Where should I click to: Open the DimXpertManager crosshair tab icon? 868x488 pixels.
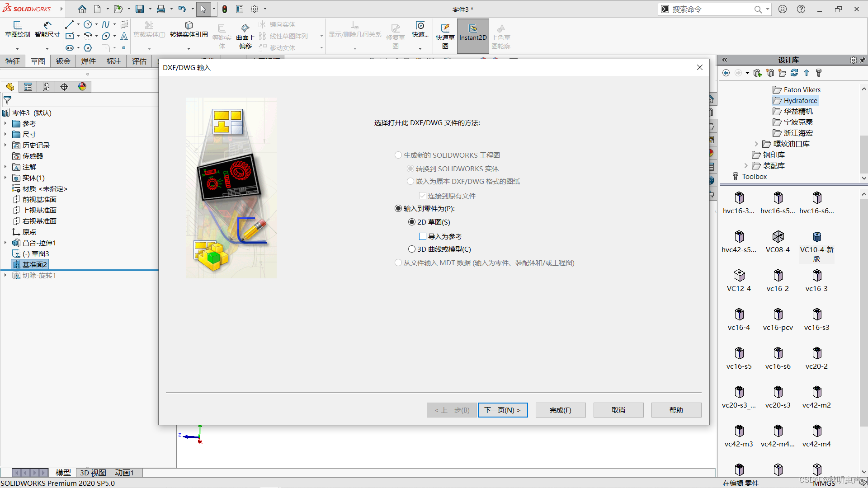[x=64, y=87]
